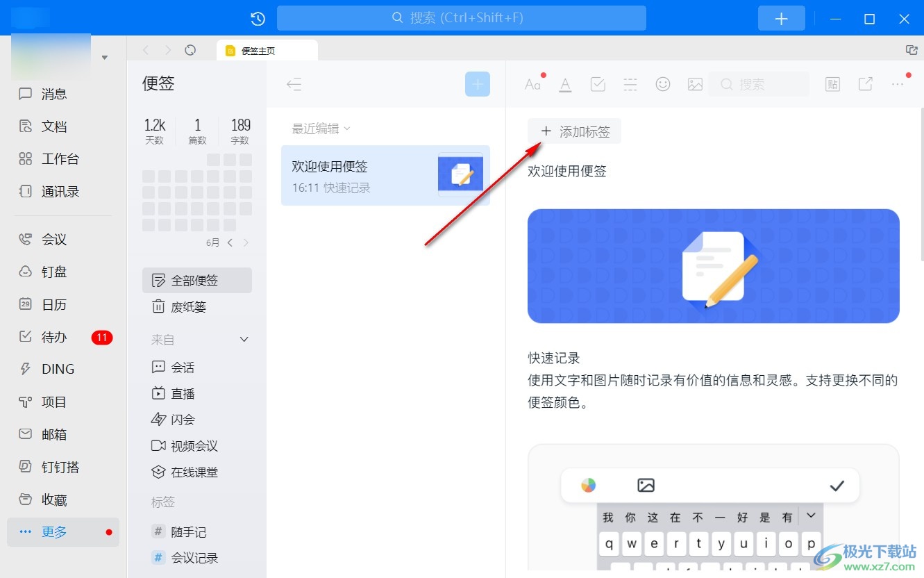Click the blue pencil banner image
924x578 pixels.
pyautogui.click(x=714, y=266)
